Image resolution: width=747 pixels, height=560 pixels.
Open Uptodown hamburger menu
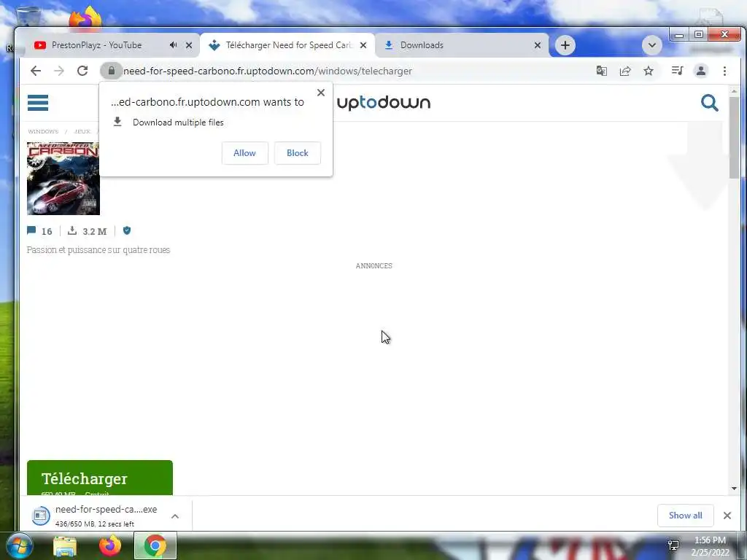[x=38, y=102]
